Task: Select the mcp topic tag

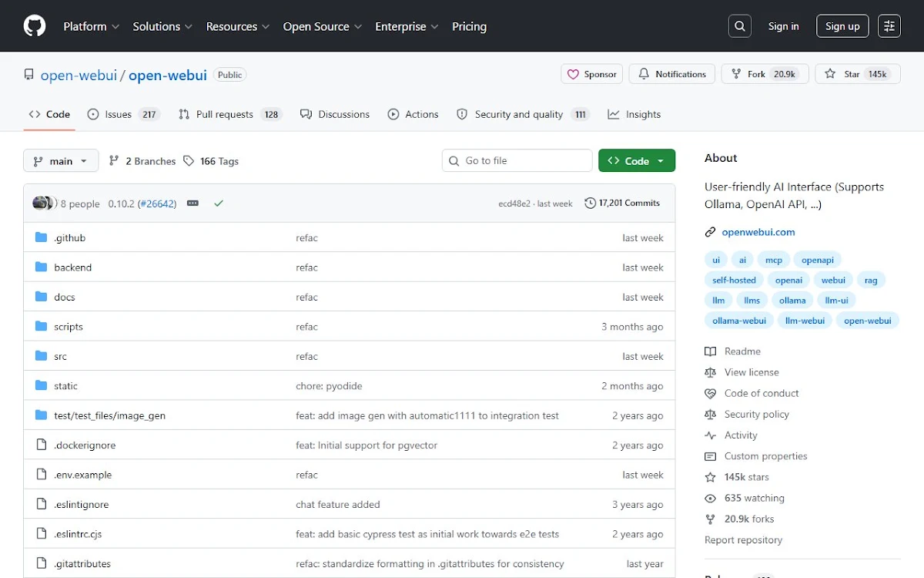Action: coord(773,260)
